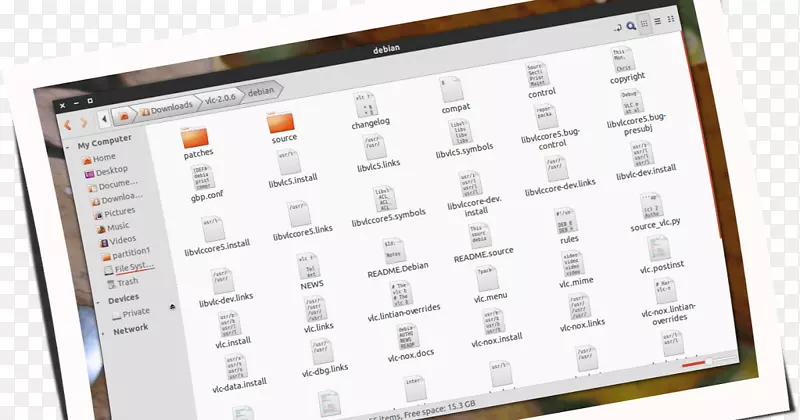This screenshot has width=800, height=420.
Task: Select the libvlccore5.bug-control file icon
Action: pos(545,116)
